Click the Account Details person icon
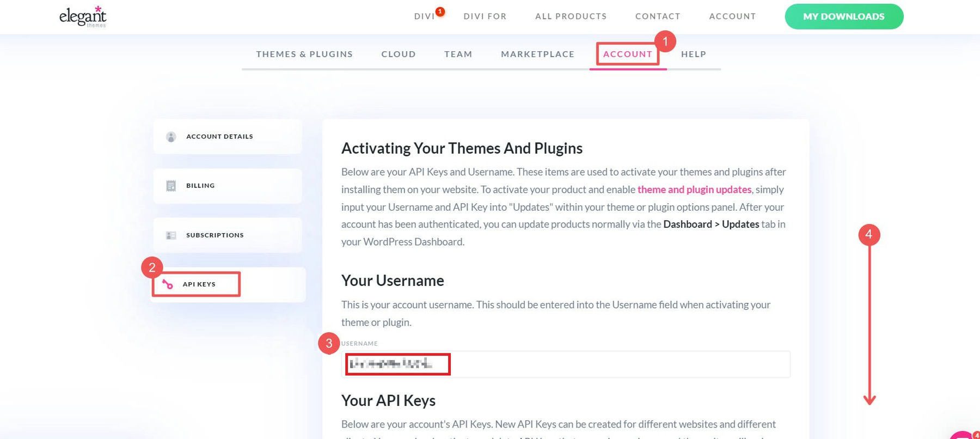This screenshot has width=980, height=439. pyautogui.click(x=171, y=137)
